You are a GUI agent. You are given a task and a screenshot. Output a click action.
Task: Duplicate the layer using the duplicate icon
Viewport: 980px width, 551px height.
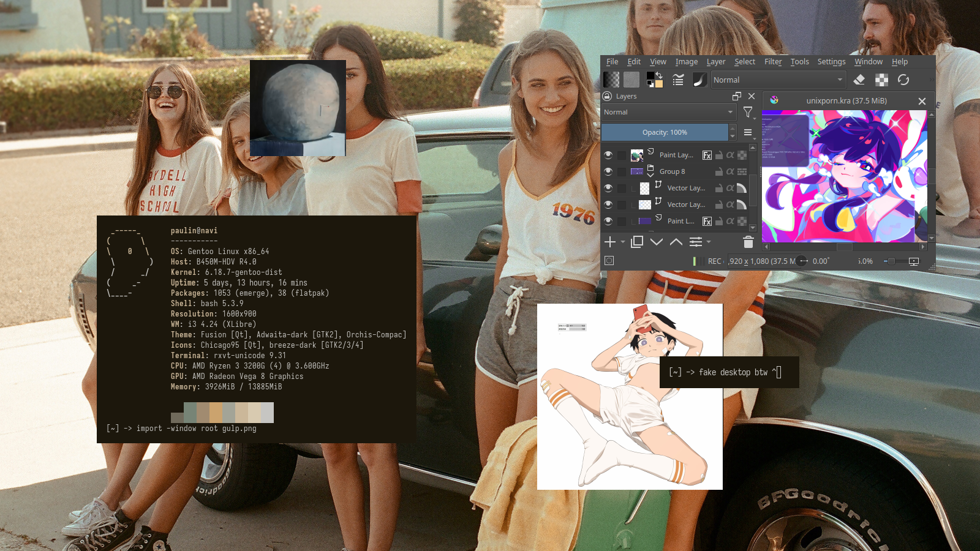(x=637, y=242)
